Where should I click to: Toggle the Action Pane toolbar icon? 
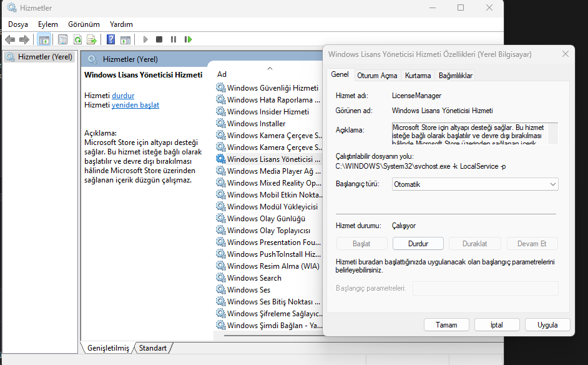125,39
